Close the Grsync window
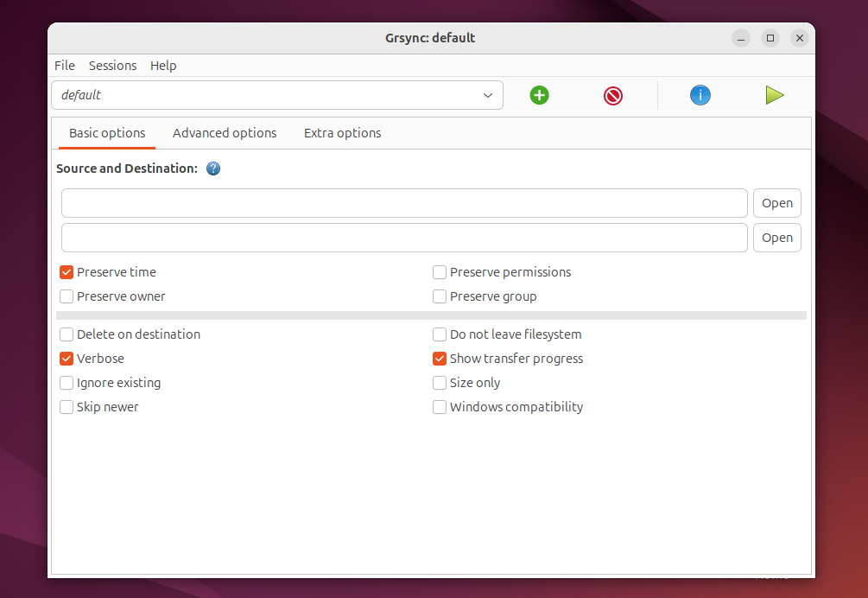868x598 pixels. (x=800, y=38)
